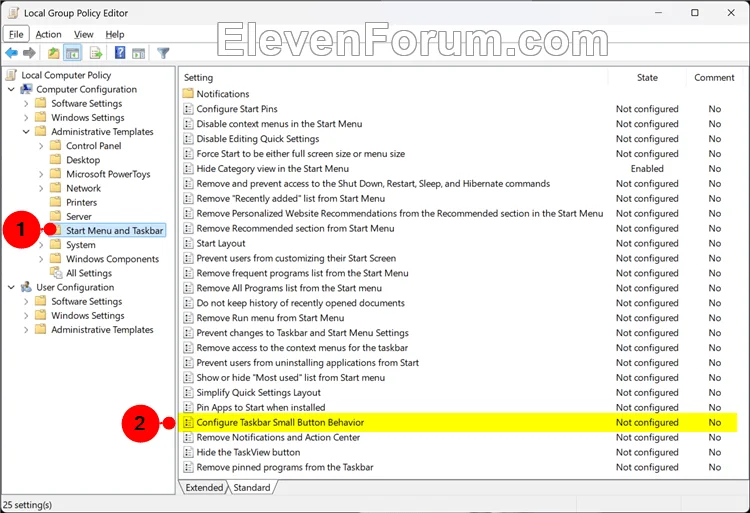Select Remove Recommended section from Start Menu
This screenshot has height=513, width=750.
click(296, 229)
